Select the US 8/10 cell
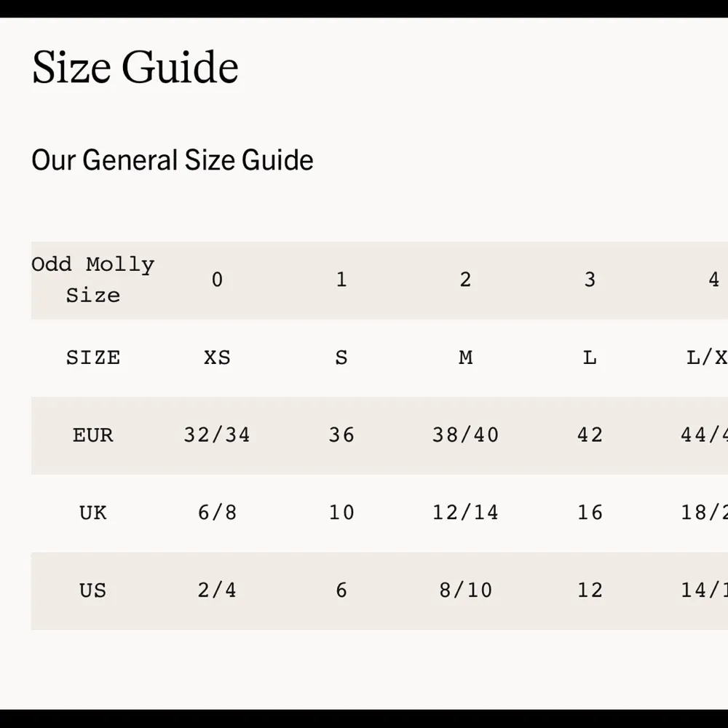Image resolution: width=728 pixels, height=728 pixels. 465,590
